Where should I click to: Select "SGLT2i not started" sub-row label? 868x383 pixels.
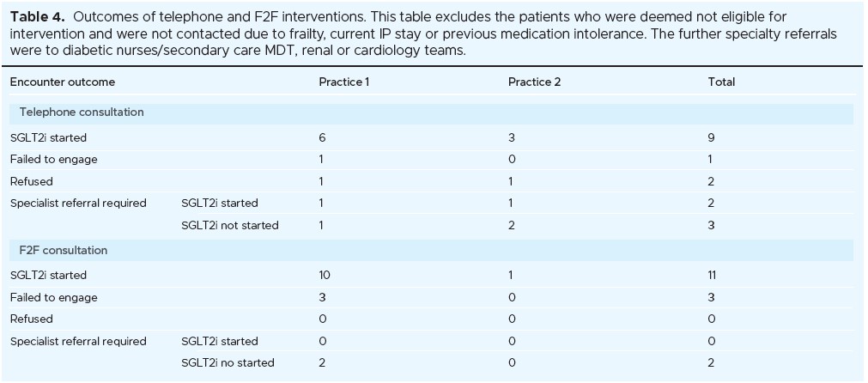pos(229,226)
